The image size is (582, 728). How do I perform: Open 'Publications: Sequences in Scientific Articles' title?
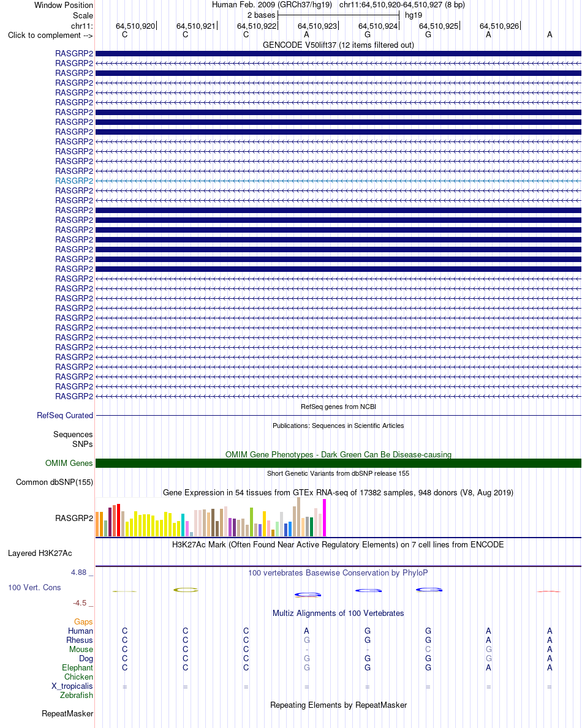[338, 426]
